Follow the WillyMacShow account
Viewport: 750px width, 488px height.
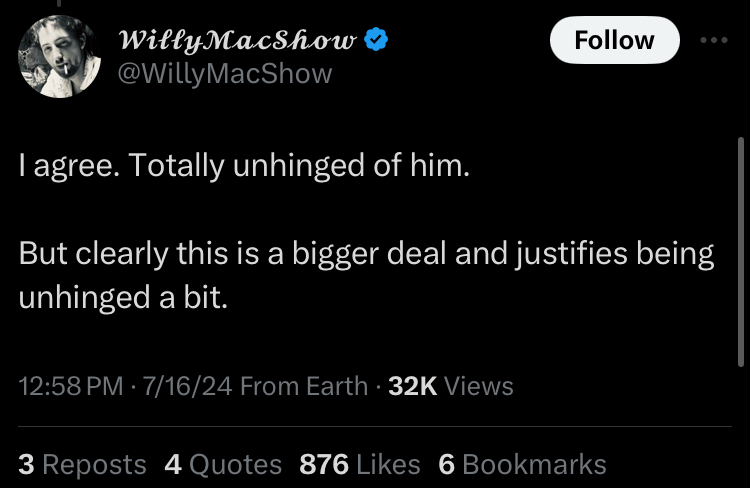(615, 40)
